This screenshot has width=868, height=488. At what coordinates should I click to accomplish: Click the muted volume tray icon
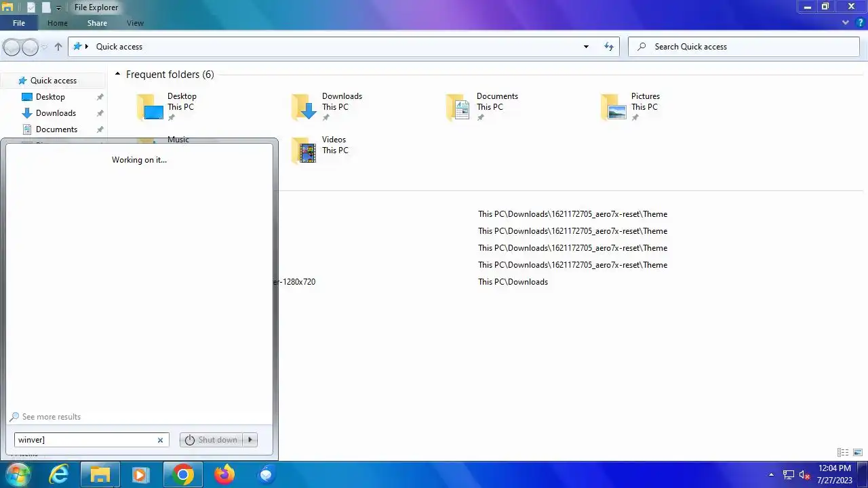tap(805, 475)
